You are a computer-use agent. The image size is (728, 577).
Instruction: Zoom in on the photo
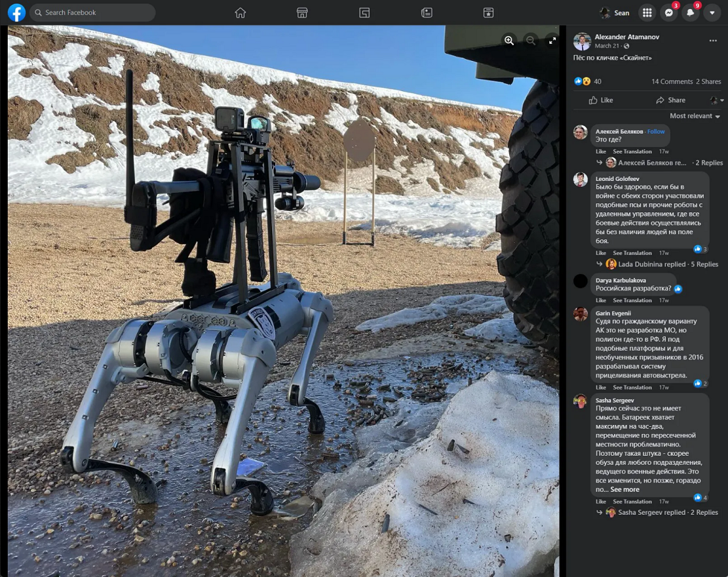pyautogui.click(x=508, y=41)
